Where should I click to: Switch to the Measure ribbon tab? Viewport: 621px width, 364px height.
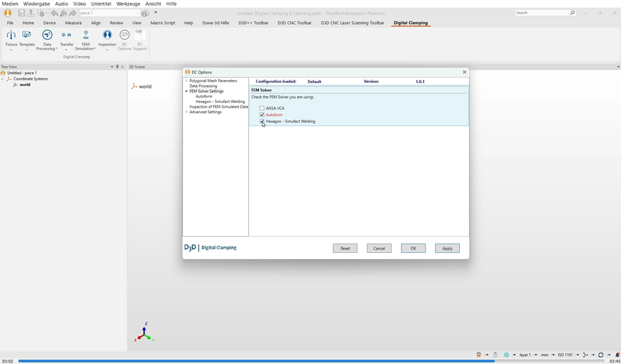73,23
